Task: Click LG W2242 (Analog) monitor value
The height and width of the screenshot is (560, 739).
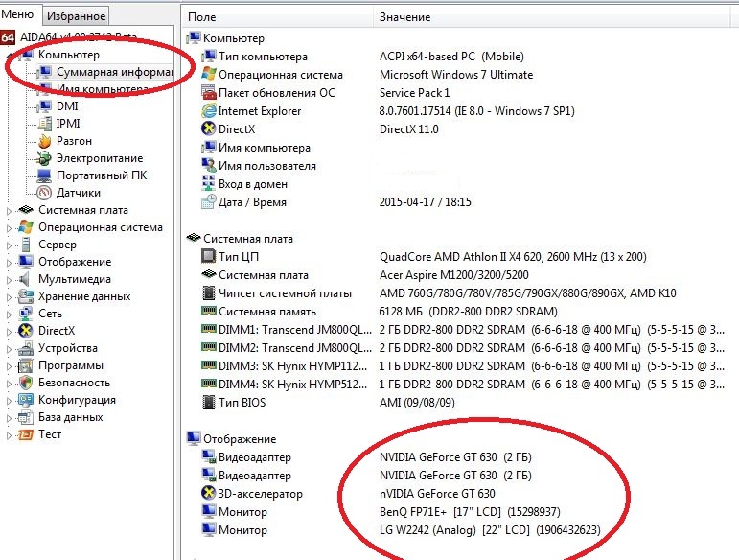Action: coord(490,530)
